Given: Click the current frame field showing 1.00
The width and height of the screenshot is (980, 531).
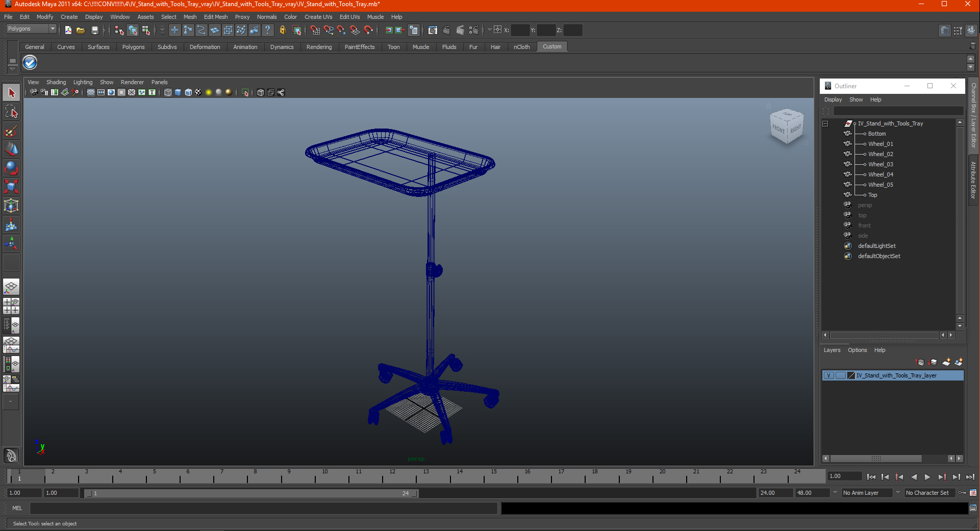Looking at the screenshot, I should (845, 476).
